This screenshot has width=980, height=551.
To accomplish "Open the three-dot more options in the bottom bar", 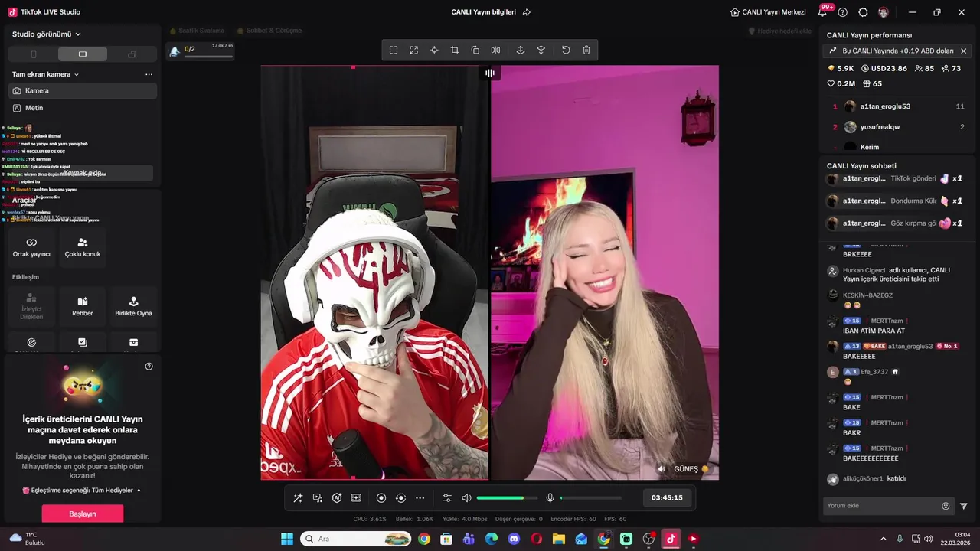I will tap(420, 498).
